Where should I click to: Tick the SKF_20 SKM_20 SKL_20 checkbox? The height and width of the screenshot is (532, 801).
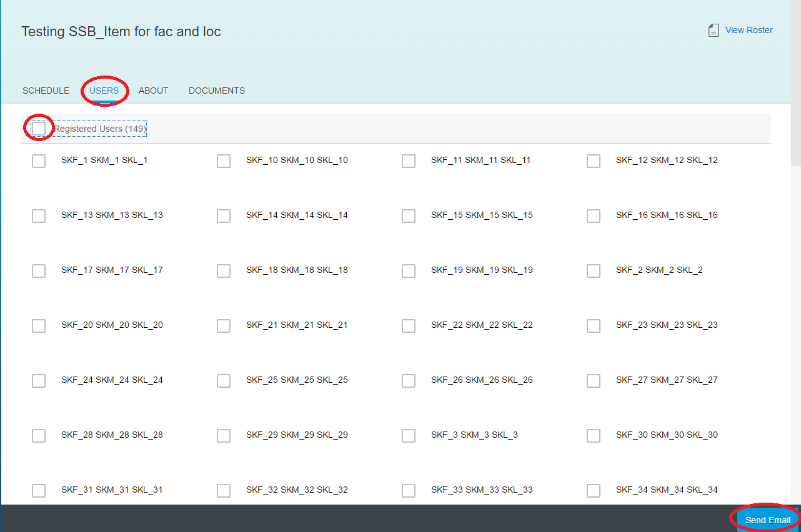(39, 326)
